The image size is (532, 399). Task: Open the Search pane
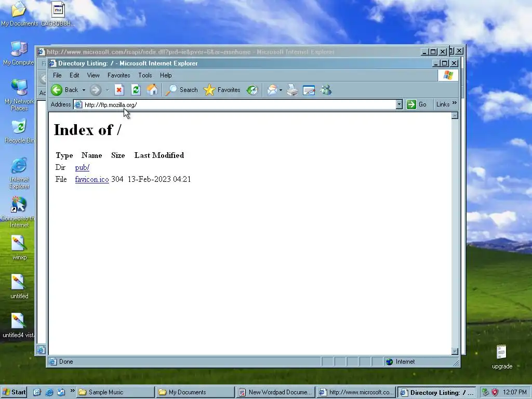point(181,90)
